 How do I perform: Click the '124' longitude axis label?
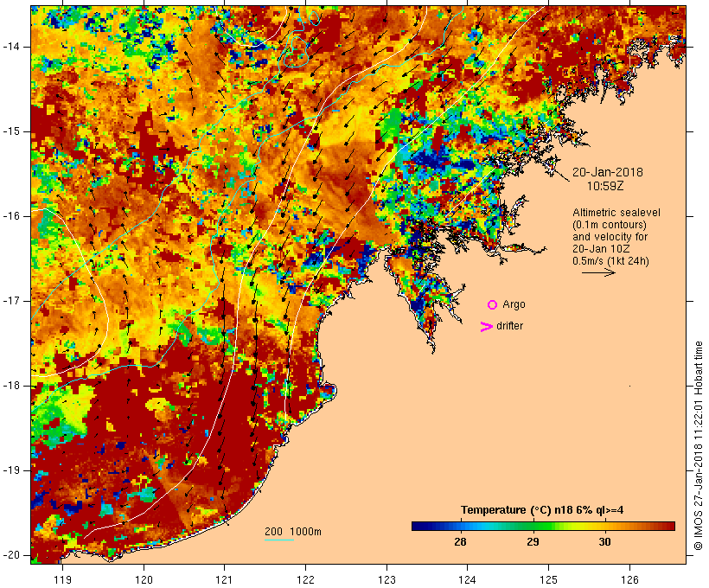coord(467,580)
